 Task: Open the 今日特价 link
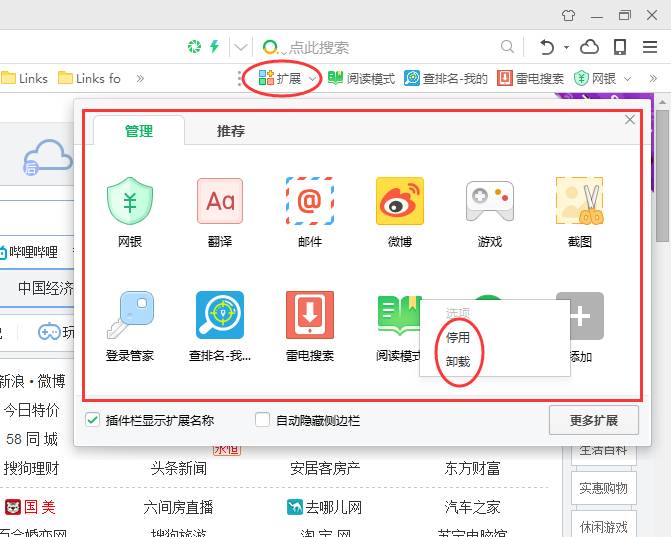click(31, 410)
